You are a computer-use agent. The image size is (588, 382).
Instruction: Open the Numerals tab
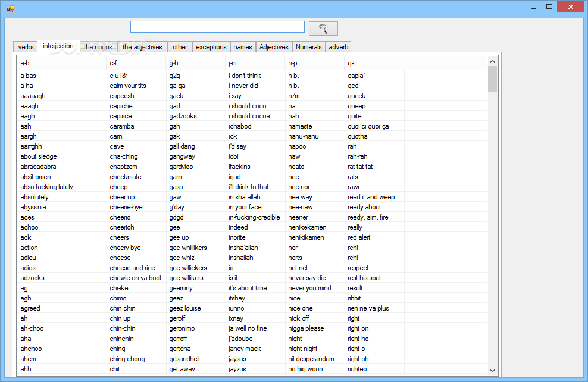(309, 47)
